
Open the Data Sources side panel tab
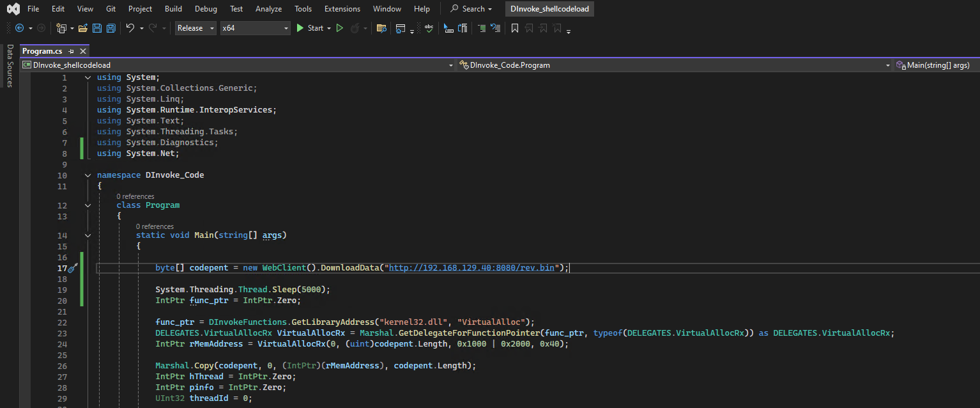point(10,65)
